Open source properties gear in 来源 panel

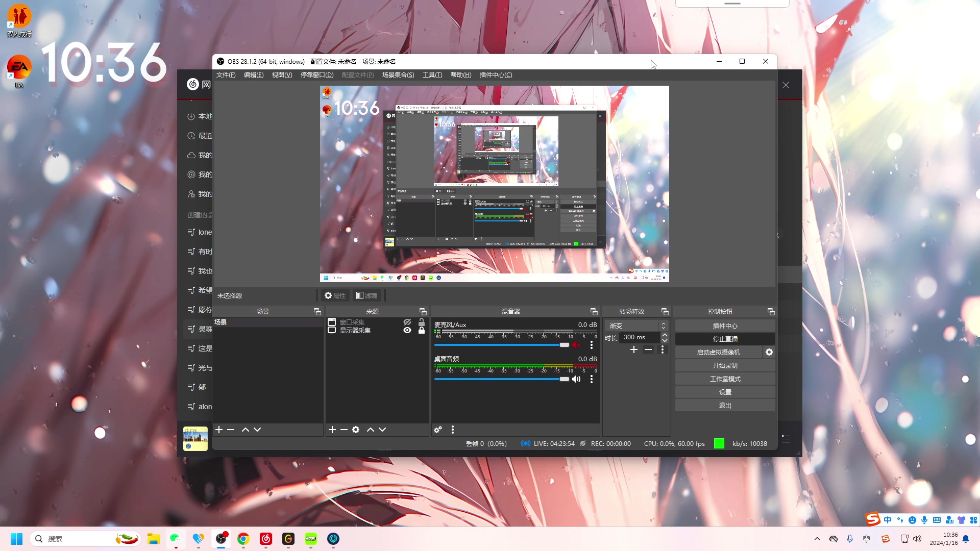(356, 430)
